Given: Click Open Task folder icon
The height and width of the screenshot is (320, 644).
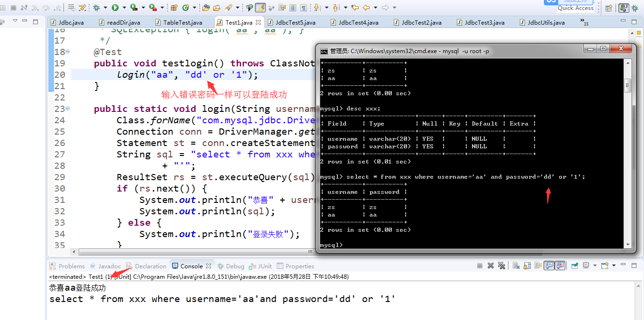Looking at the screenshot, I should tap(217, 8).
